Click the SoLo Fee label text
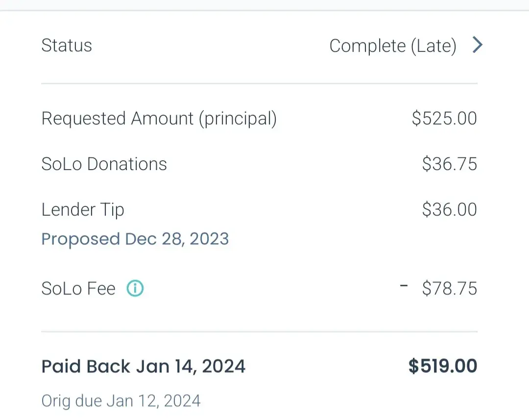529x420 pixels. pos(78,289)
